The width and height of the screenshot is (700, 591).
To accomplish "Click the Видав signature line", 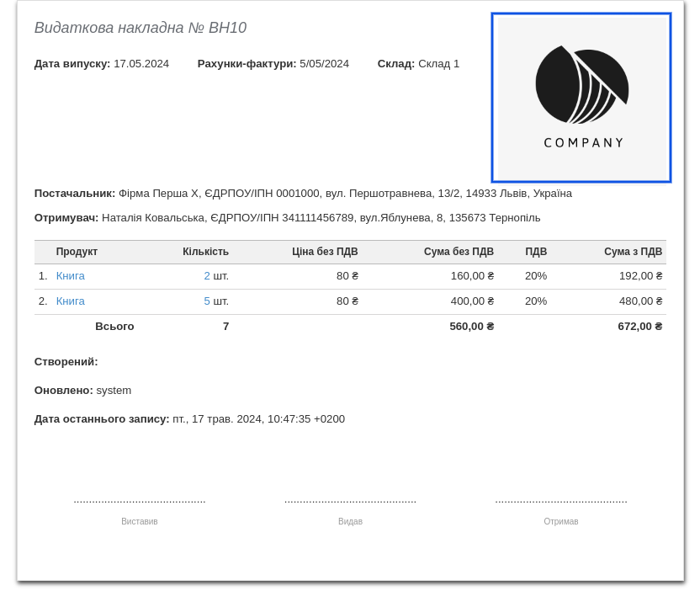I will pos(350,501).
